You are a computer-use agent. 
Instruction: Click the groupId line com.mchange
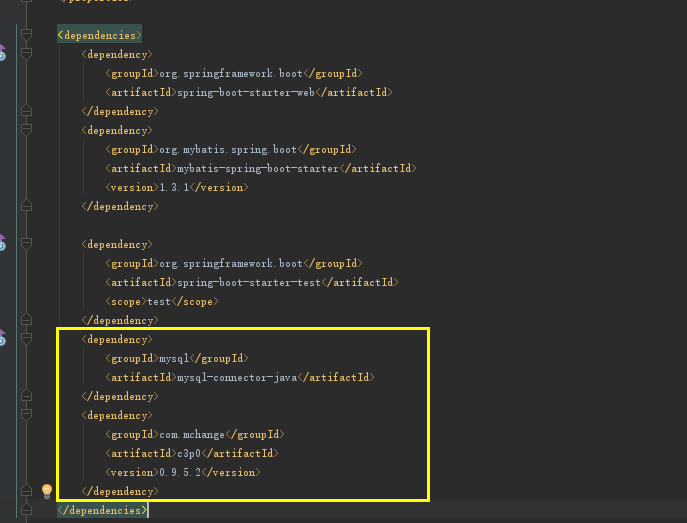click(195, 435)
